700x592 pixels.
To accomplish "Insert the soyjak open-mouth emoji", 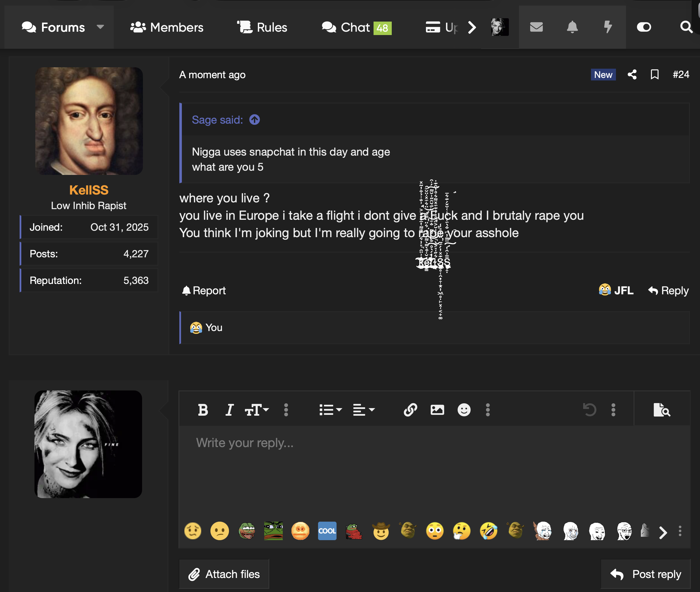I will (x=624, y=531).
